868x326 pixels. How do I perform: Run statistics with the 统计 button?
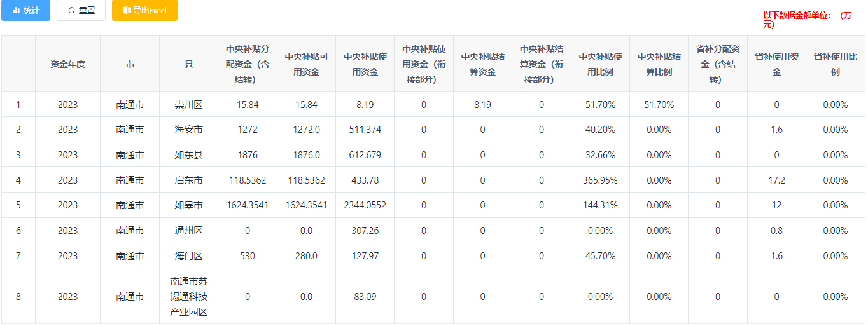point(25,10)
